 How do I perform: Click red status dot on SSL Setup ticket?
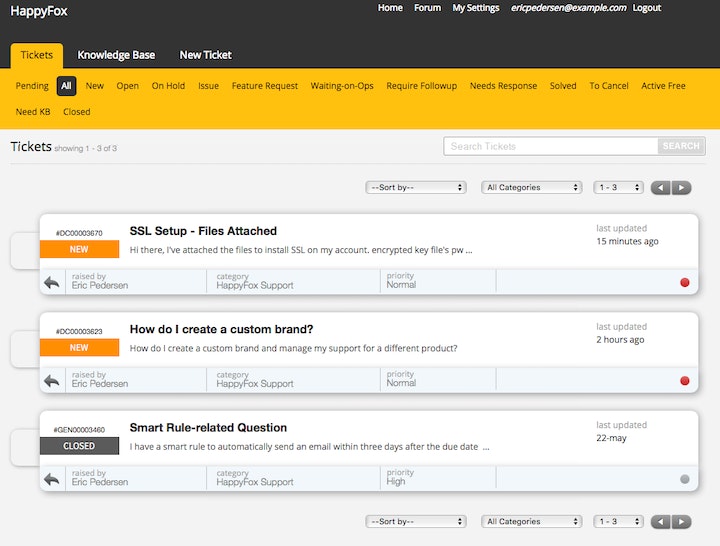685,282
